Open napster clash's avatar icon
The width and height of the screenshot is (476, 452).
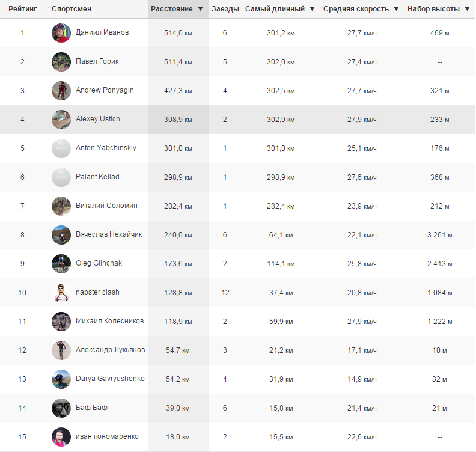pyautogui.click(x=61, y=293)
